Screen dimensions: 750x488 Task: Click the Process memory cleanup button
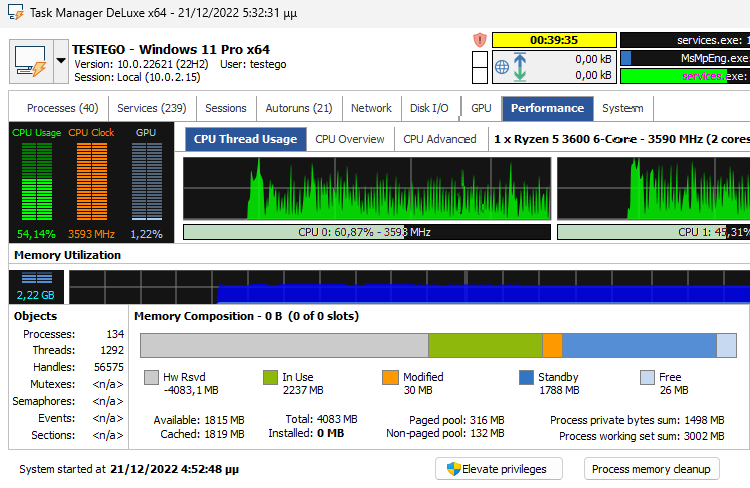[x=651, y=469]
